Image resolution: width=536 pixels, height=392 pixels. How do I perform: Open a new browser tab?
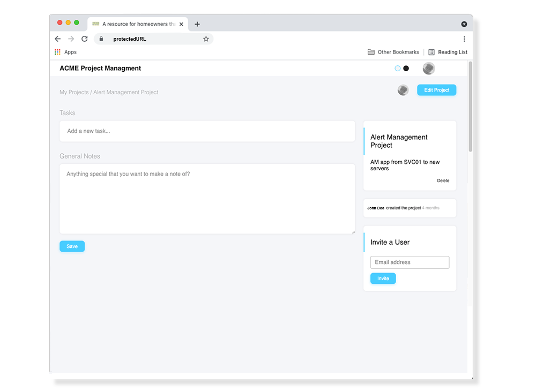pos(197,24)
